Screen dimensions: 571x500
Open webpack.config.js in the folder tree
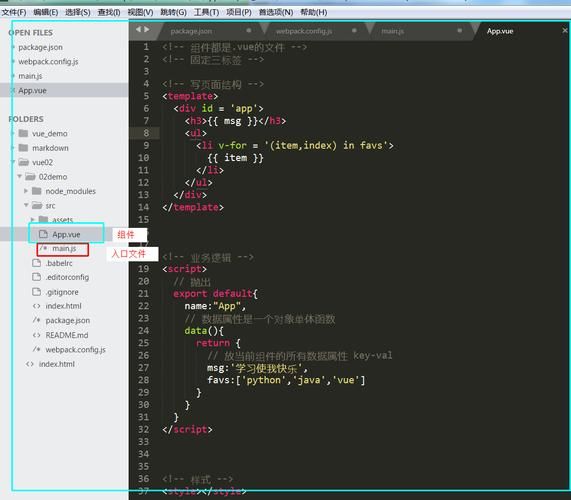(75, 350)
